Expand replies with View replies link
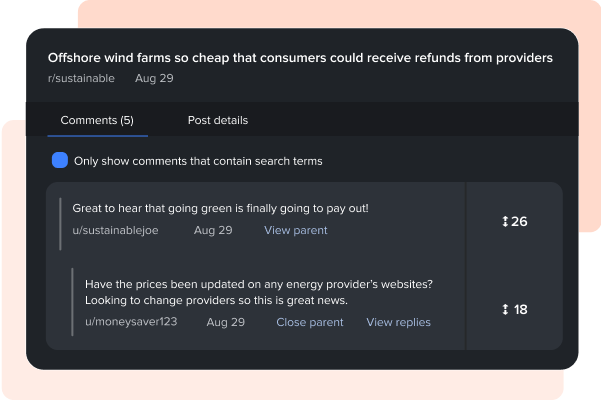The image size is (601, 400). (398, 322)
